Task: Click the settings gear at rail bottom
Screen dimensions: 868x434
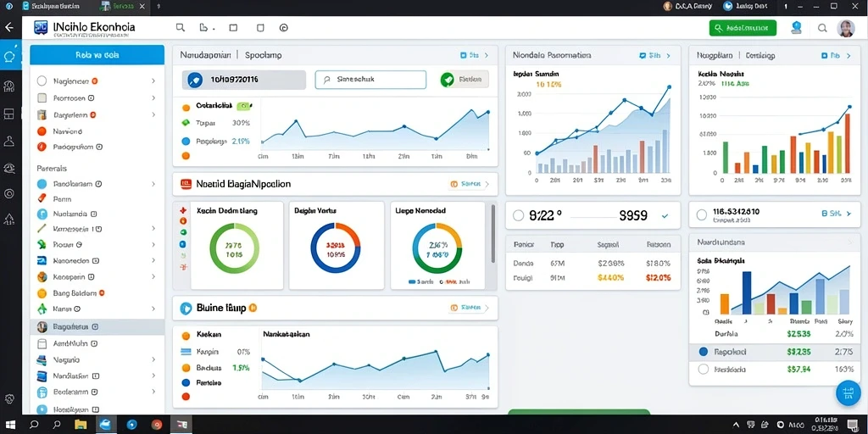Action: click(x=9, y=398)
